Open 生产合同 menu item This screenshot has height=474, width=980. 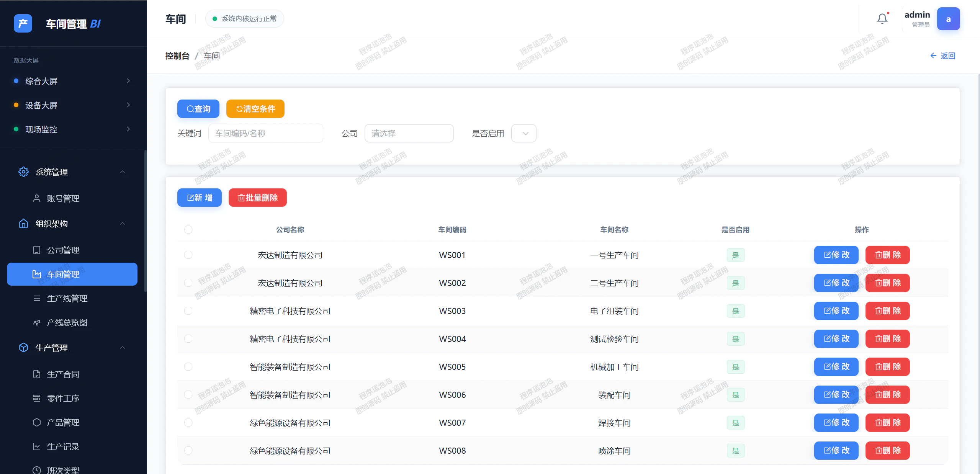click(72, 374)
